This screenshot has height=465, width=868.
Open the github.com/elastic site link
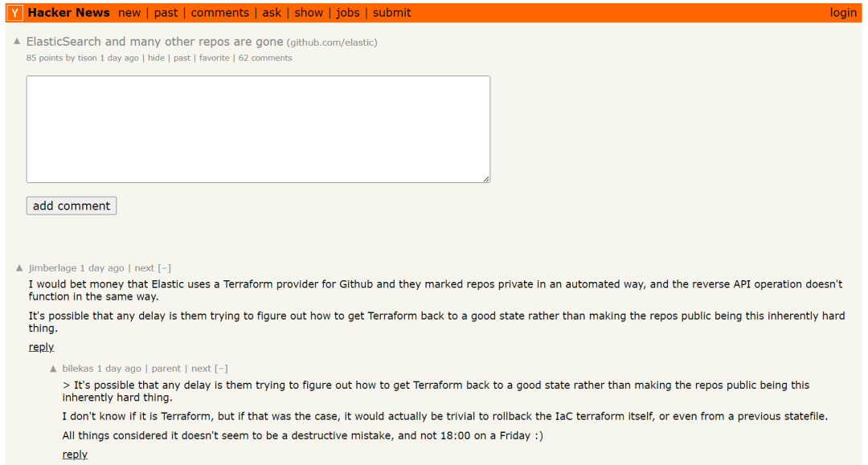click(x=332, y=42)
